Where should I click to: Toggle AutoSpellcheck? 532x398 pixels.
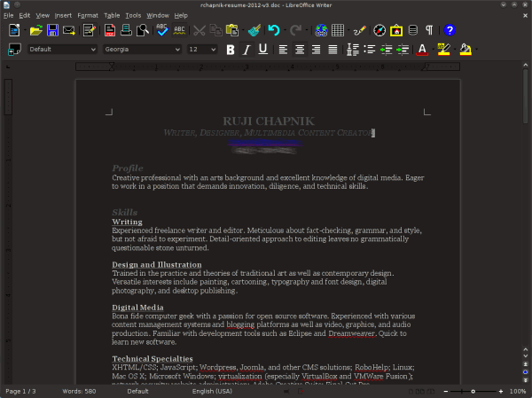pyautogui.click(x=179, y=30)
